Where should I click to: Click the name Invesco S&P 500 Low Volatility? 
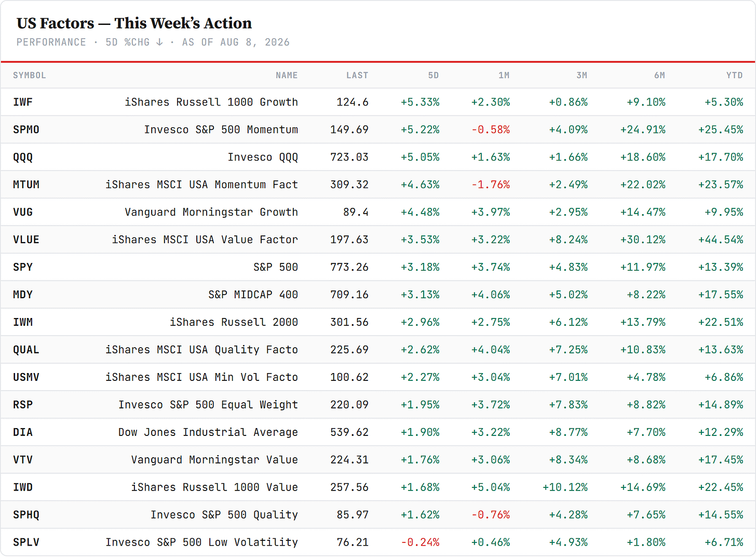coord(202,542)
